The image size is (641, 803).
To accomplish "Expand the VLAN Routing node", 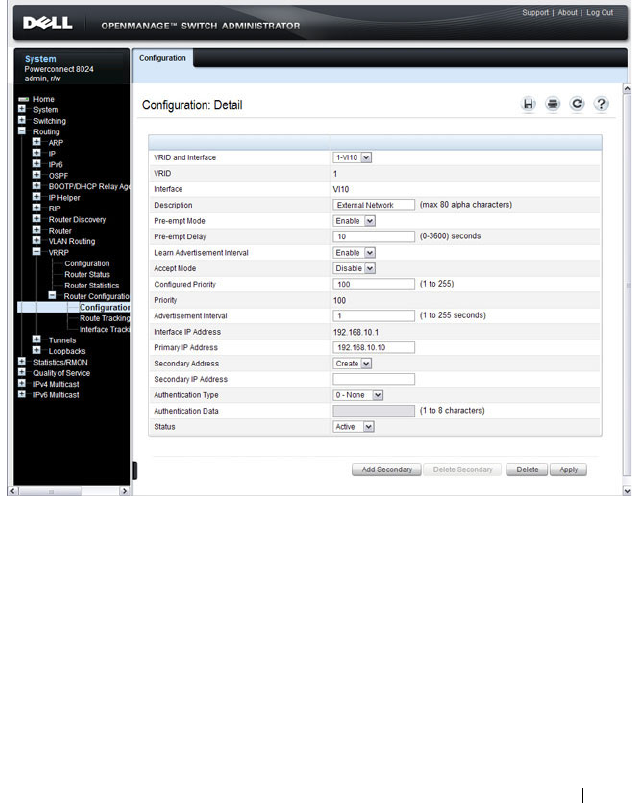I will pyautogui.click(x=36, y=241).
